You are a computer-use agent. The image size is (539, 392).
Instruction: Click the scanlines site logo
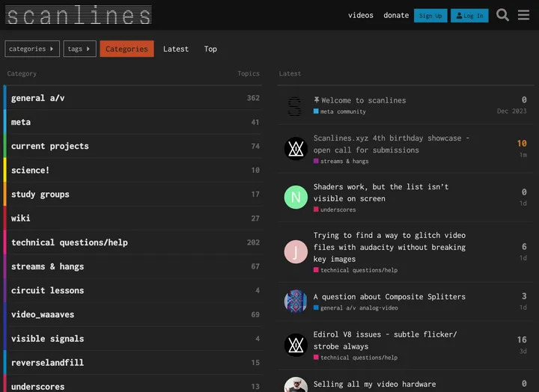79,15
